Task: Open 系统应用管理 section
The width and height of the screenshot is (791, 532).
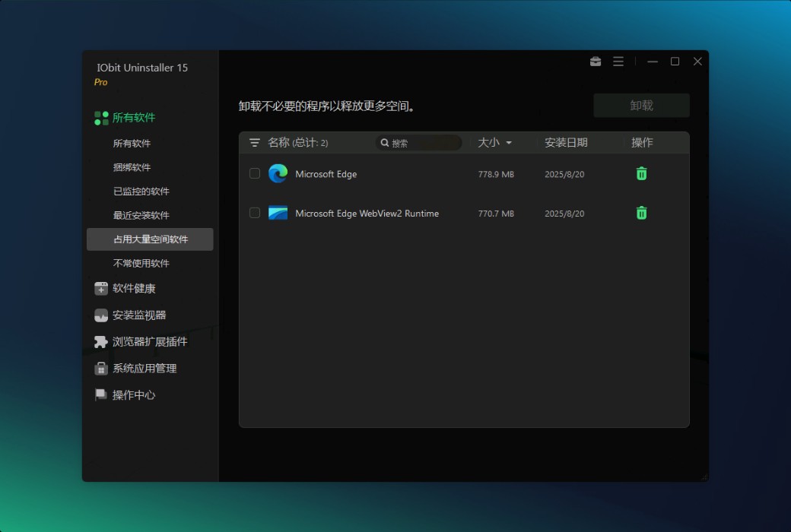Action: pos(145,369)
